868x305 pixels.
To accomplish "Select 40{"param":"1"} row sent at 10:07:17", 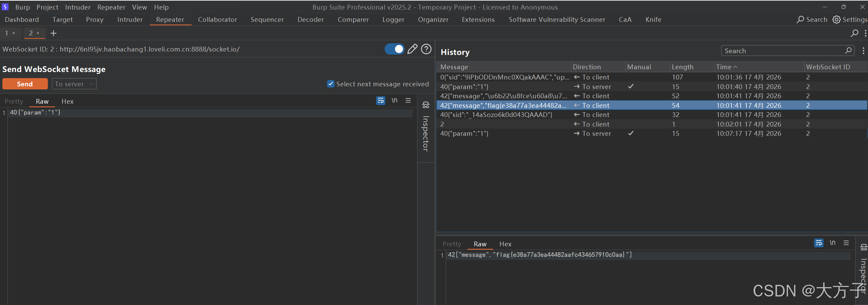I will tap(652, 133).
